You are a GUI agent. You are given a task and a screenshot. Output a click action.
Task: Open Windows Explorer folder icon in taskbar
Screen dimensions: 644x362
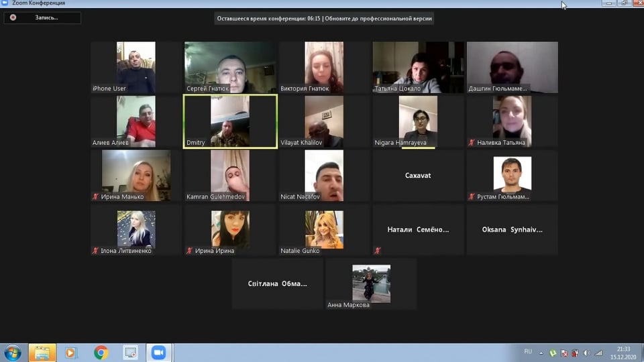coord(42,353)
